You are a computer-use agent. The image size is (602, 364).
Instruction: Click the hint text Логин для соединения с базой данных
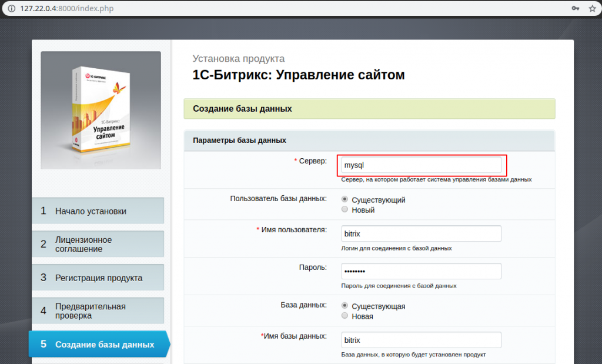click(396, 248)
